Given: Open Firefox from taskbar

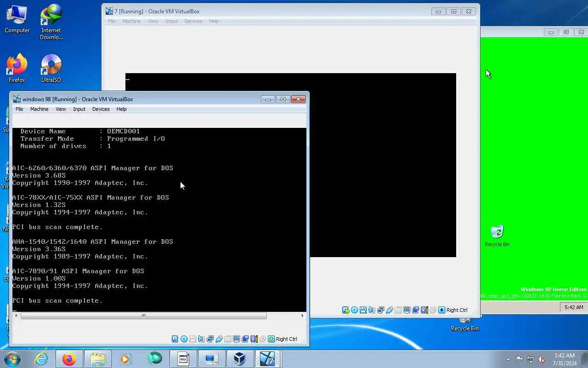Looking at the screenshot, I should click(x=69, y=359).
